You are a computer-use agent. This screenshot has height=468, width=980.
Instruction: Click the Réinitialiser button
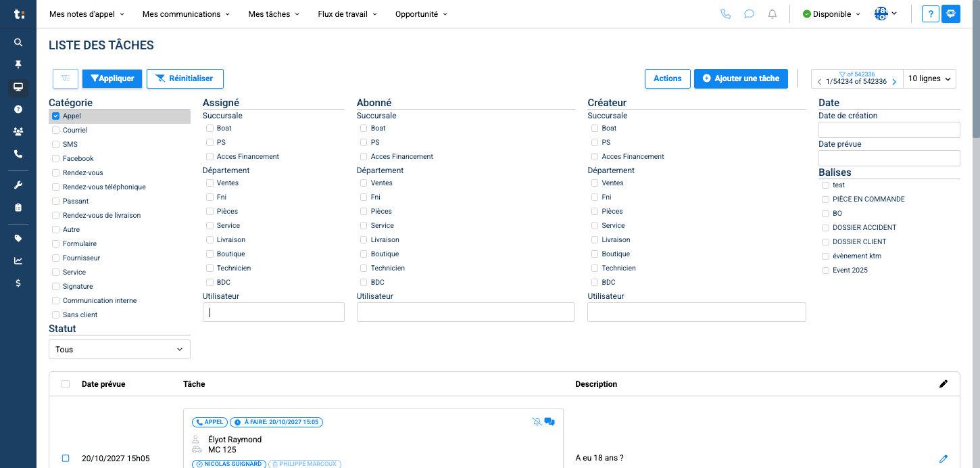tap(185, 78)
